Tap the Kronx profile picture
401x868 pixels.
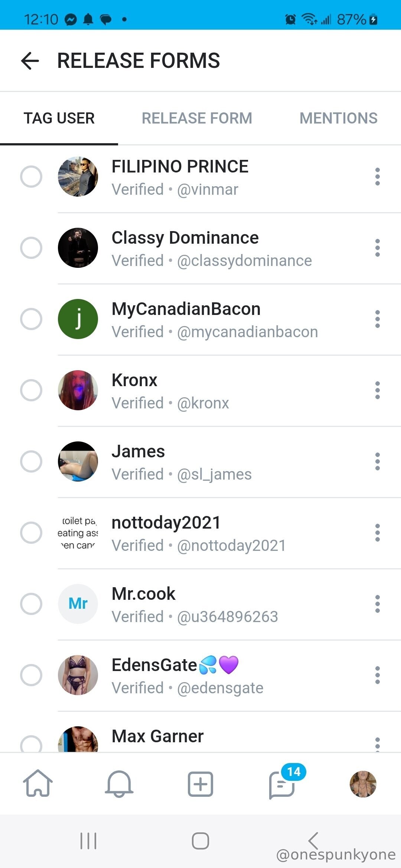click(x=78, y=390)
